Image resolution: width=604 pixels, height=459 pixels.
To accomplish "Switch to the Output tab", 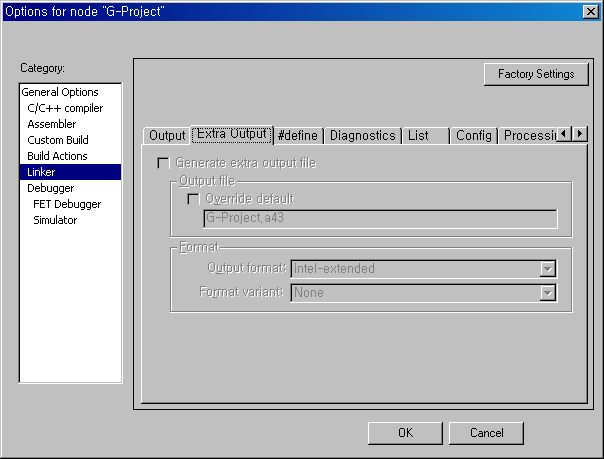I will (167, 136).
